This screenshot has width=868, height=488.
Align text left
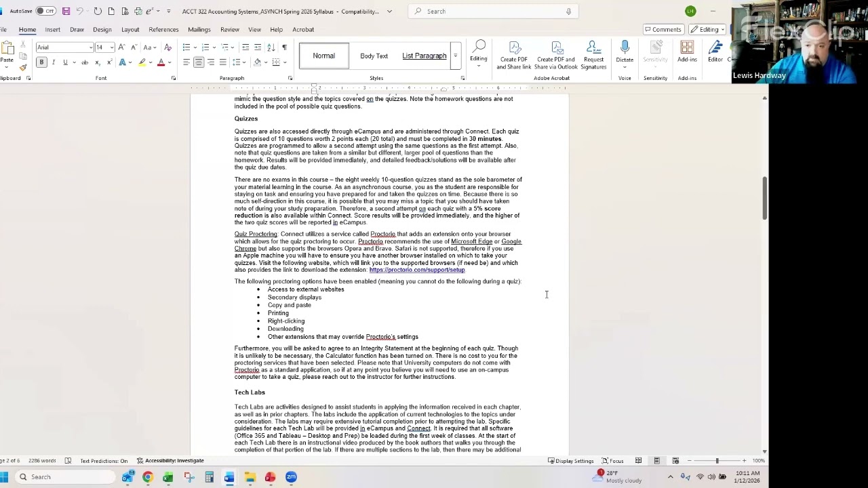(186, 62)
